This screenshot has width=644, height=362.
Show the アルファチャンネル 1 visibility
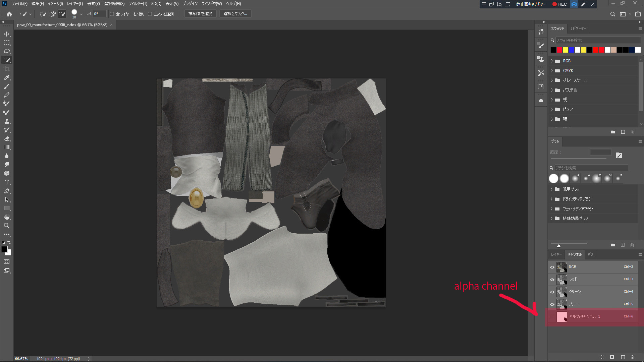(552, 316)
